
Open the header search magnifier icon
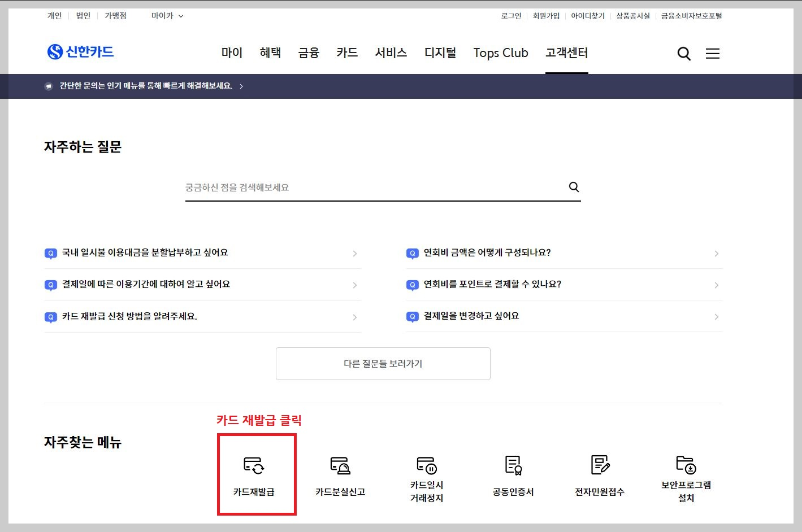(x=684, y=54)
